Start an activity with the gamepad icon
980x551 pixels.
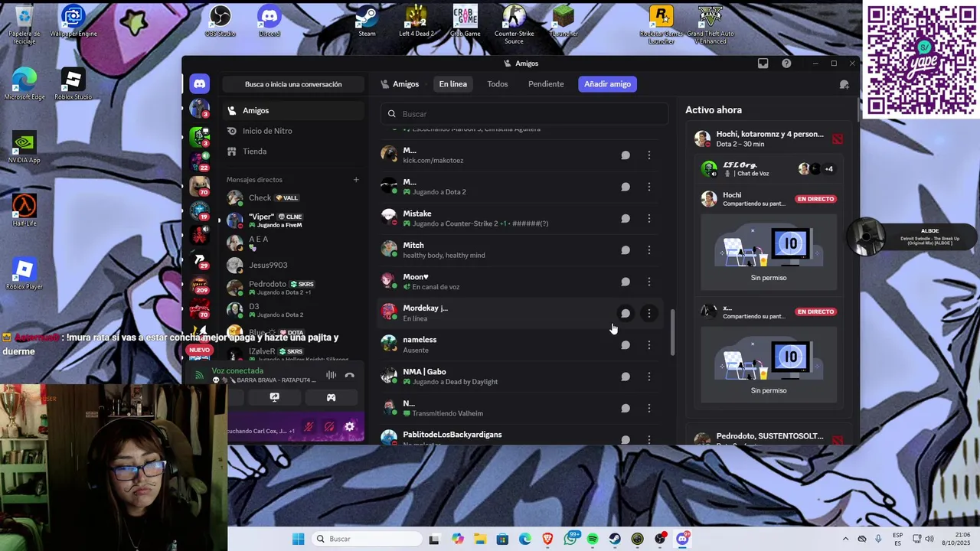click(x=332, y=397)
